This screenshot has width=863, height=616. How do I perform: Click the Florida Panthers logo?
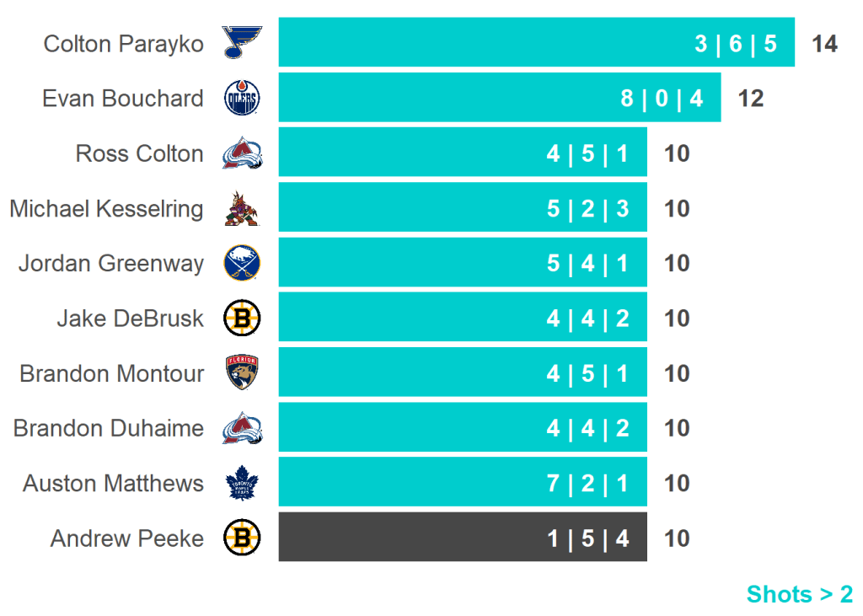pyautogui.click(x=242, y=373)
